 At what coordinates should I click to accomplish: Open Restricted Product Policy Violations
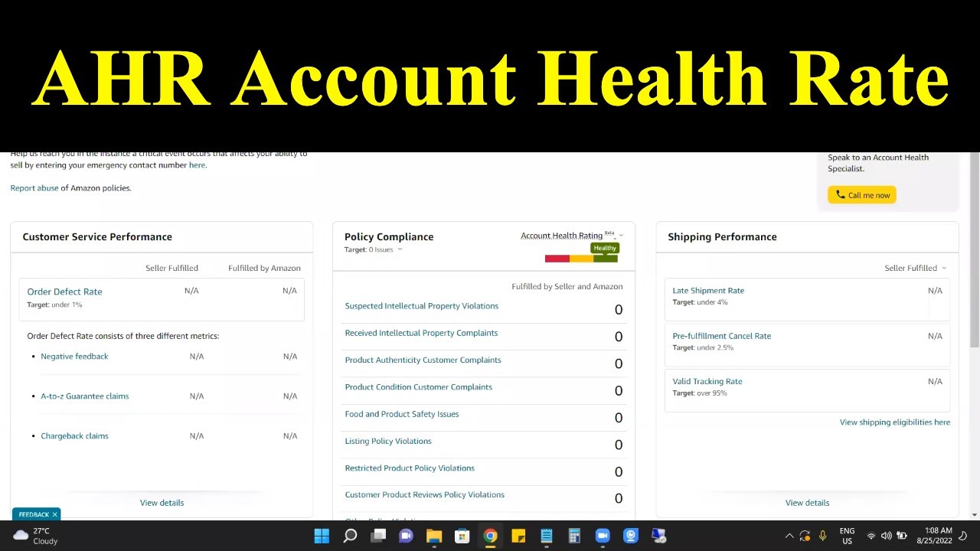point(410,468)
